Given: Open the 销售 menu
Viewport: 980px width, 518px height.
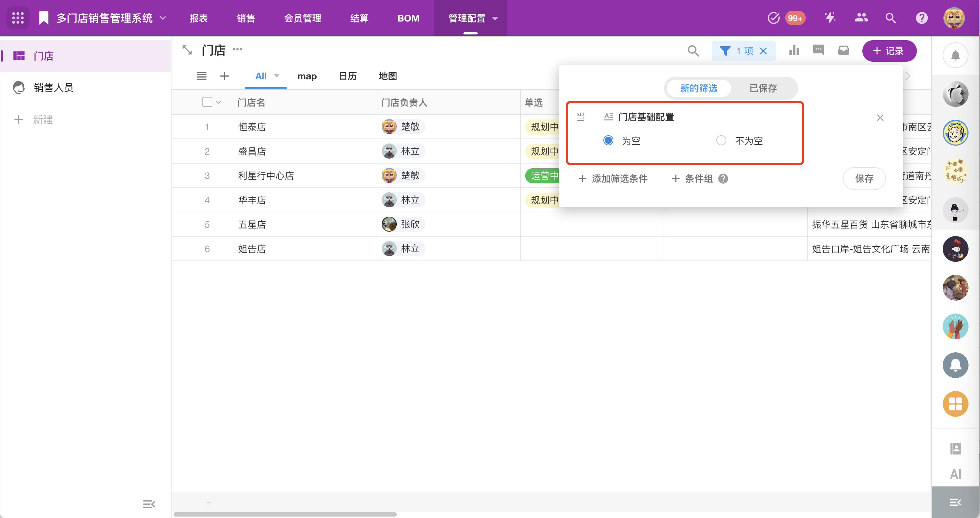Looking at the screenshot, I should coord(246,18).
